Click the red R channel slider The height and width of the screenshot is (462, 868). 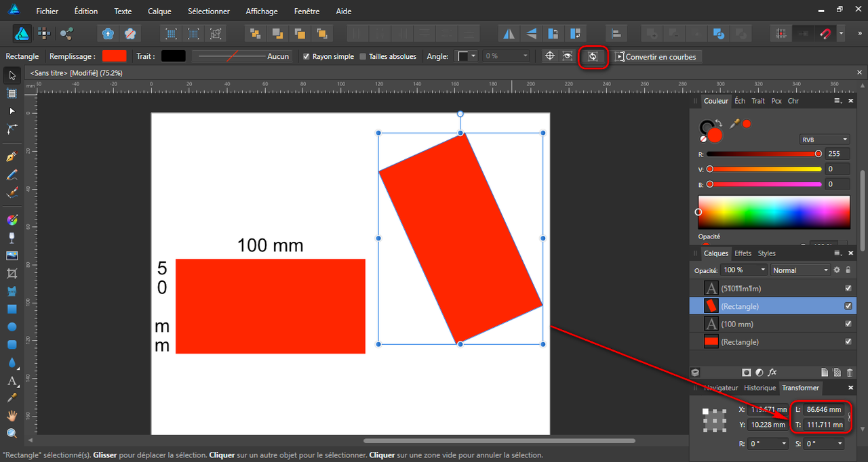[x=764, y=154]
